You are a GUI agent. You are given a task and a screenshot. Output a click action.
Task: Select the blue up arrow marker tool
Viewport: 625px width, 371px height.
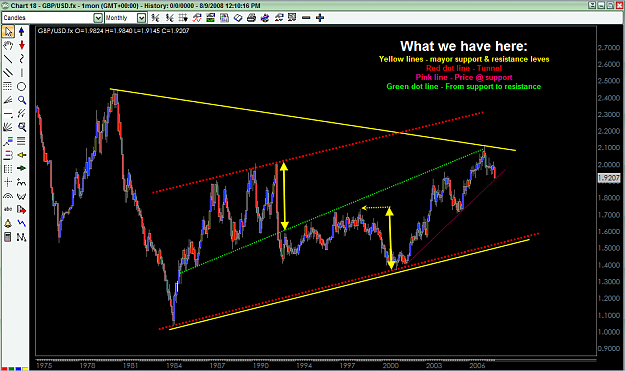(x=22, y=31)
